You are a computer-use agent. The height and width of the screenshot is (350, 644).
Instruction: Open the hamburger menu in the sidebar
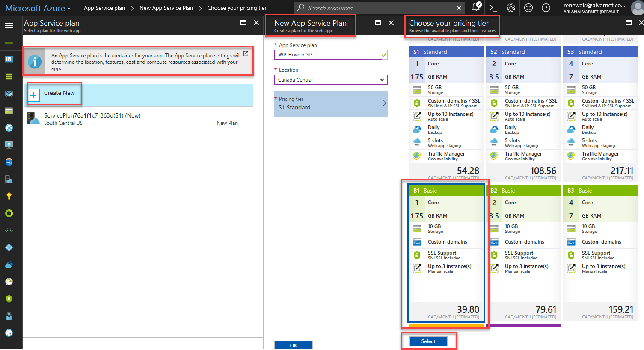point(9,26)
